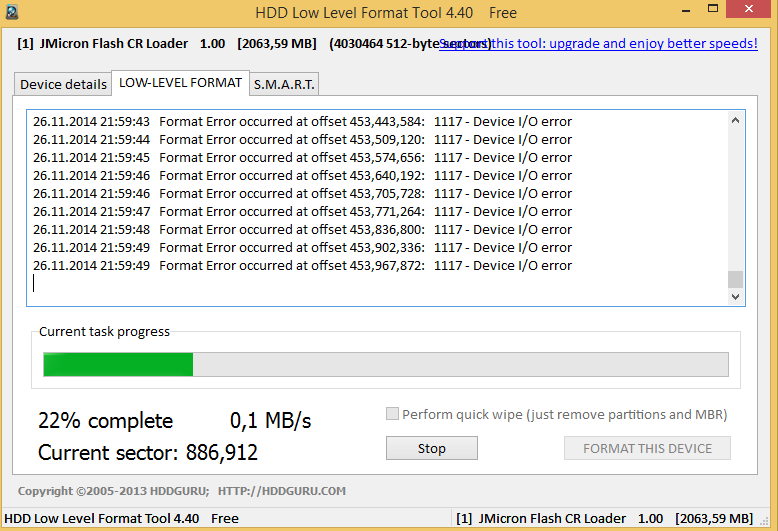
Task: Select the LOW-LEVEL FORMAT tab
Action: tap(180, 83)
